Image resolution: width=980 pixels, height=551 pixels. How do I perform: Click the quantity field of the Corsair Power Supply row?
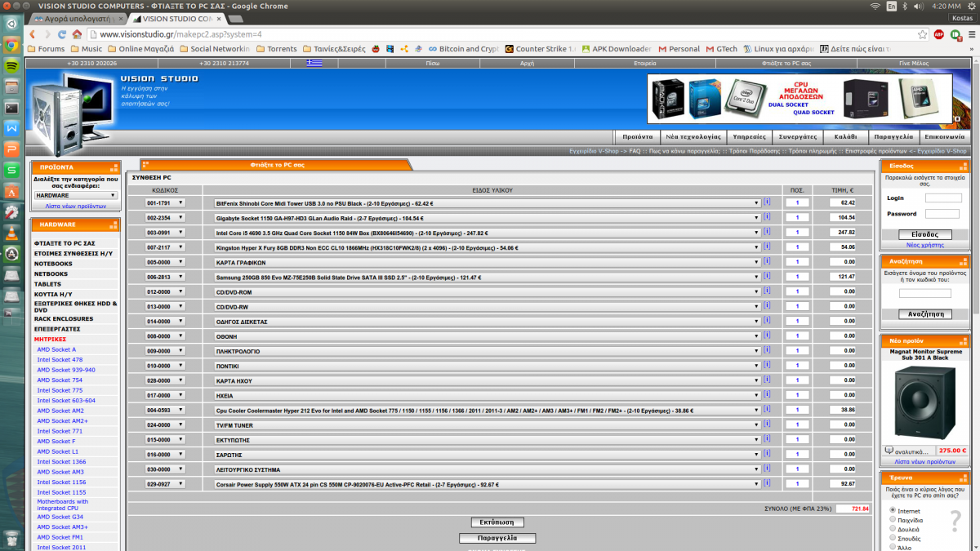pos(797,484)
